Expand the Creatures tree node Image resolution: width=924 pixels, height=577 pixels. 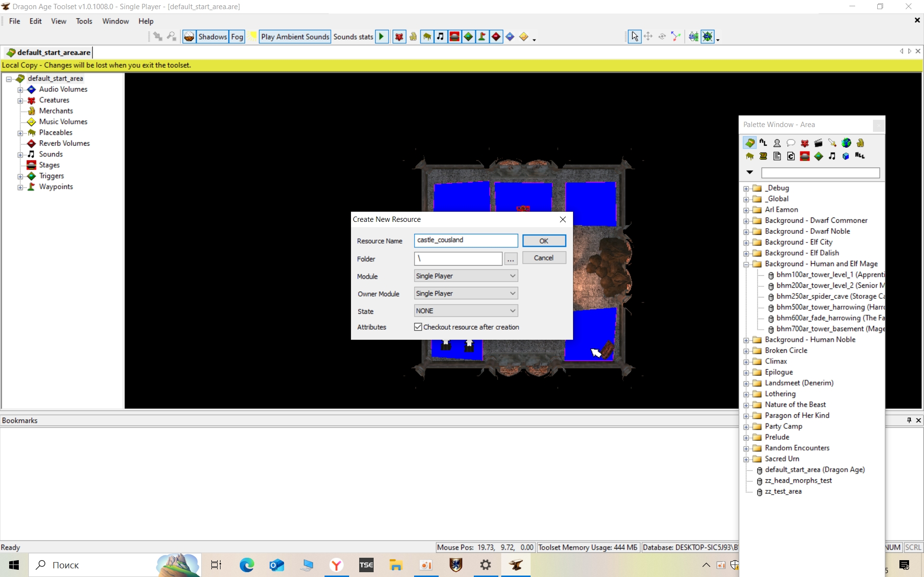[20, 101]
